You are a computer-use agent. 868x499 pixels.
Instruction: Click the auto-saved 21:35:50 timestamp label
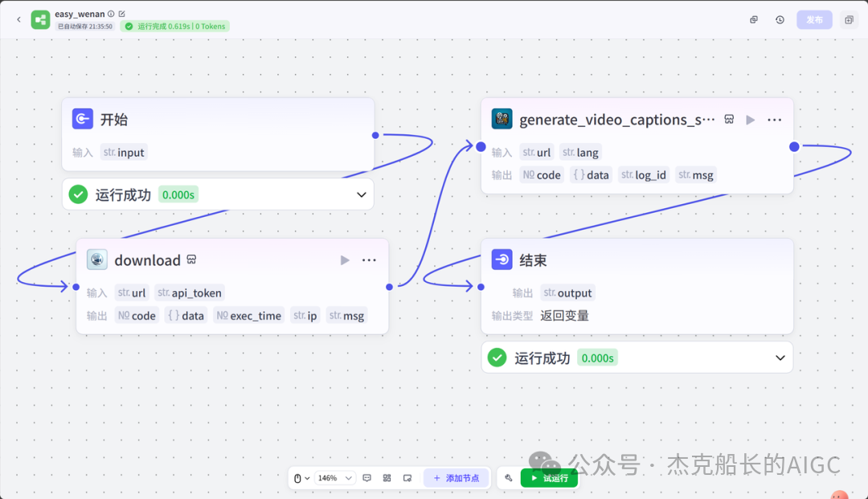tap(84, 26)
